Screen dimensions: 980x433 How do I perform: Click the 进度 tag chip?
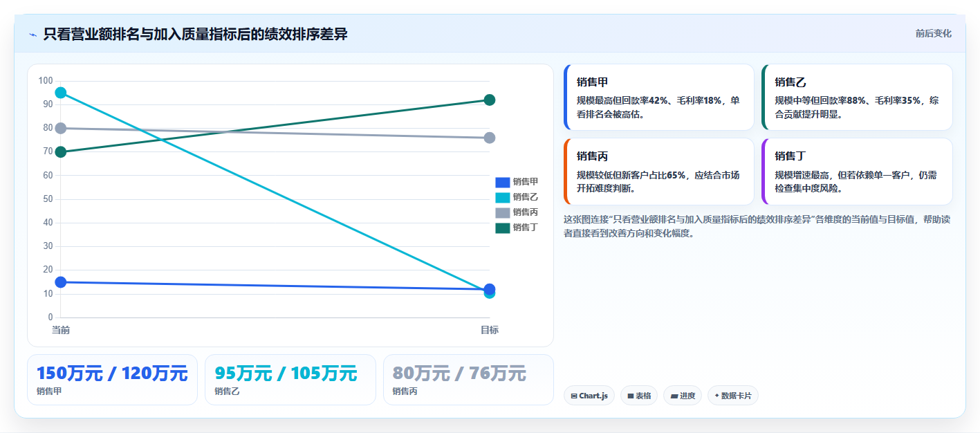point(683,396)
